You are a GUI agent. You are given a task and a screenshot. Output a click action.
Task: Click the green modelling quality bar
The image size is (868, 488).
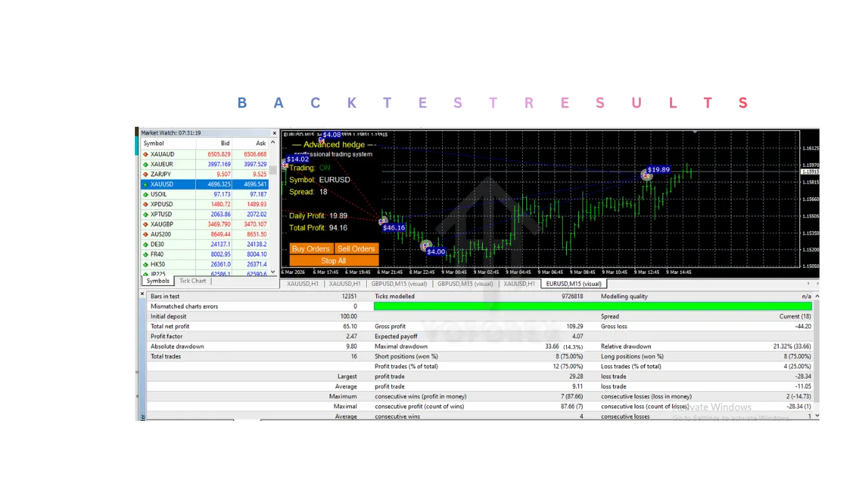coord(593,306)
